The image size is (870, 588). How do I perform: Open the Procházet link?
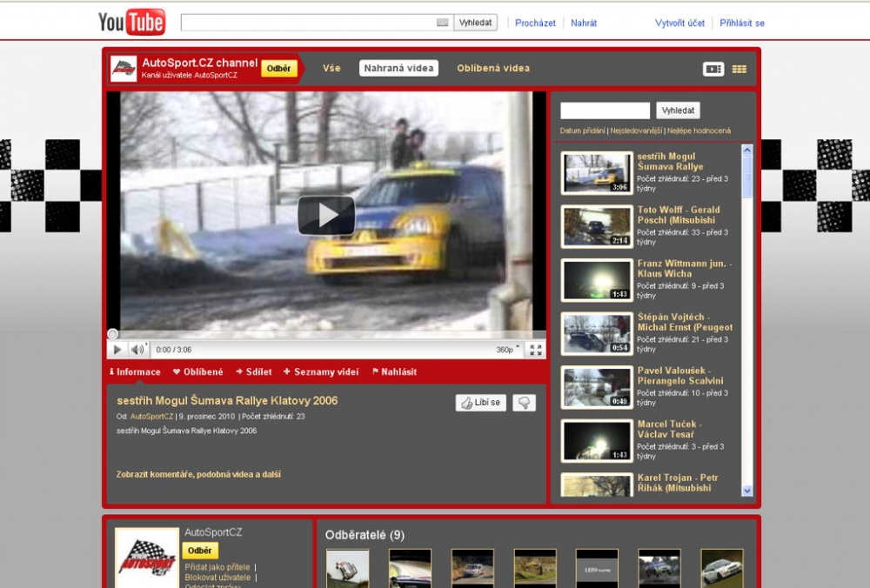535,23
